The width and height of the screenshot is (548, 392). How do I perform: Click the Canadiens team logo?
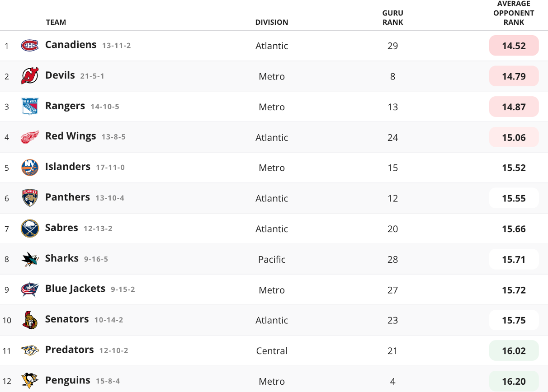pyautogui.click(x=30, y=46)
